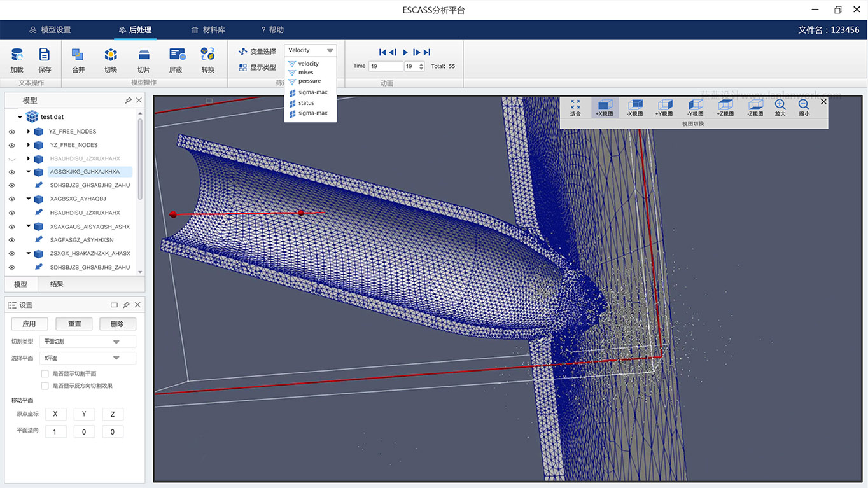Screen dimensions: 868x488
Task: Enable 是否显示切割平面 checkbox
Action: tap(45, 373)
